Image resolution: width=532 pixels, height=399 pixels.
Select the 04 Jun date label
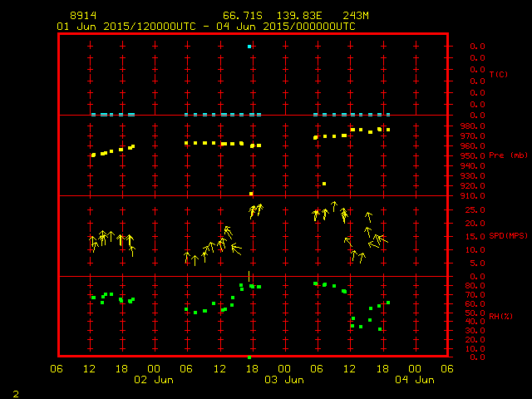(415, 380)
